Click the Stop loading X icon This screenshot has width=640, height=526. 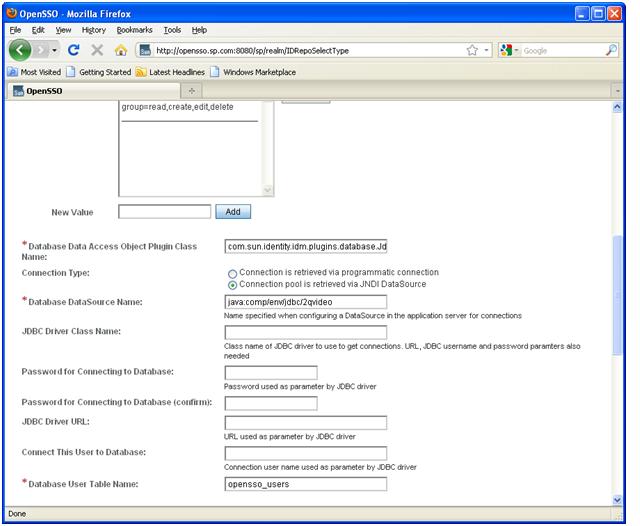click(x=97, y=50)
